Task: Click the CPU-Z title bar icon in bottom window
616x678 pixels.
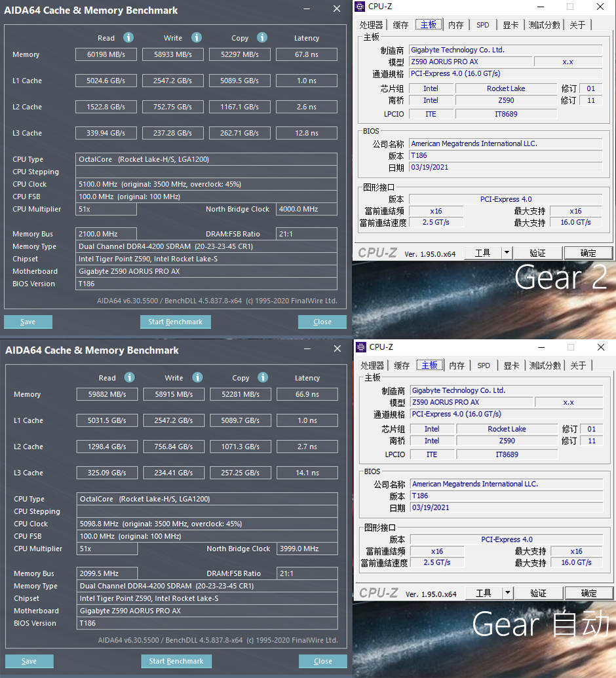Action: pyautogui.click(x=360, y=347)
